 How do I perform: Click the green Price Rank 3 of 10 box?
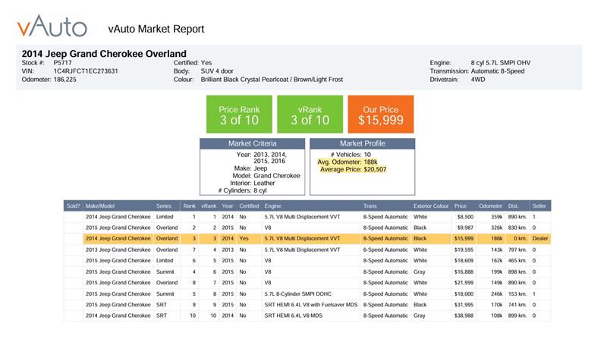(x=239, y=115)
